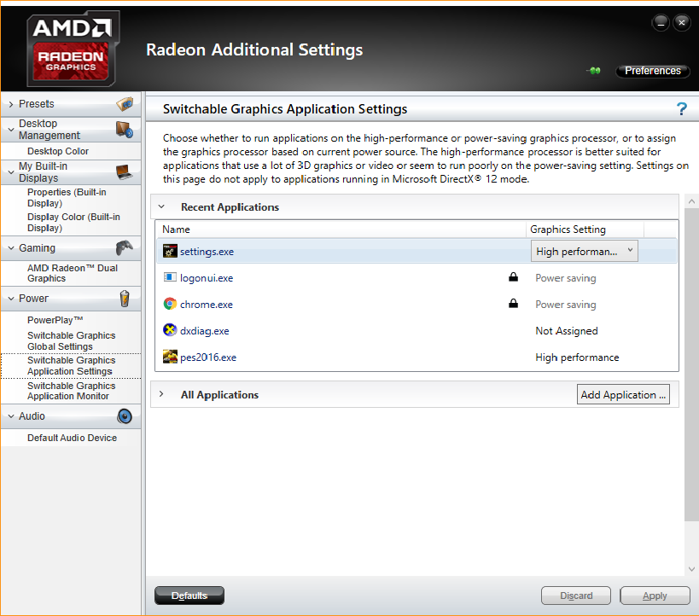Viewport: 699px width, 616px height.
Task: Click the Power battery icon
Action: (125, 299)
